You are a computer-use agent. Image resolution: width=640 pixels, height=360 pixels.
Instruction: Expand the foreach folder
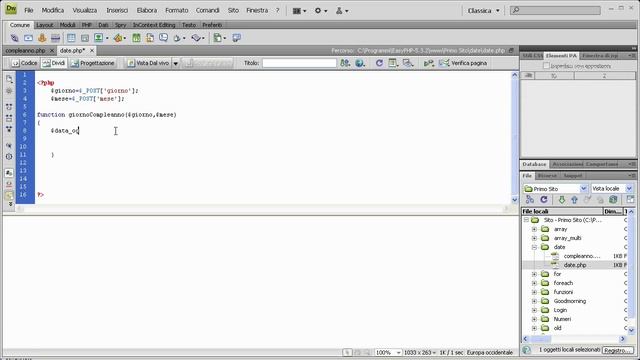pyautogui.click(x=534, y=283)
